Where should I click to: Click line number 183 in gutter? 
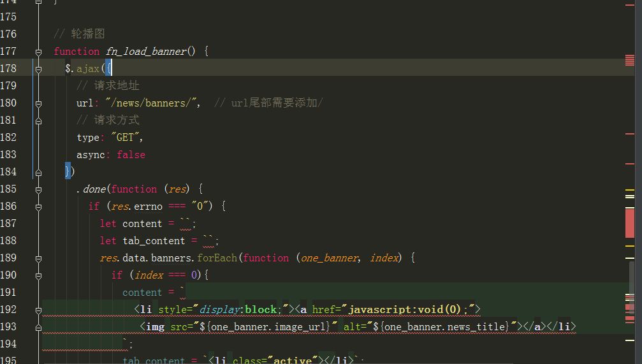pyautogui.click(x=8, y=154)
